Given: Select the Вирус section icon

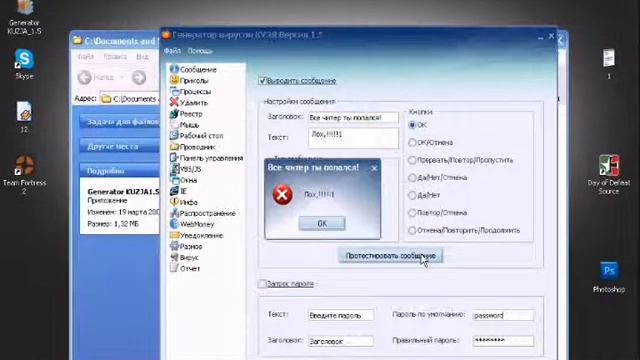Looking at the screenshot, I should [174, 257].
